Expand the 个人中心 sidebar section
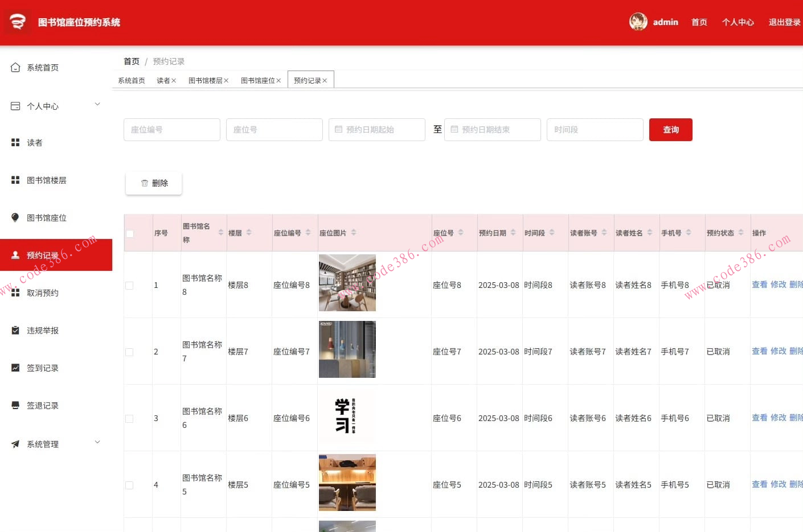 tap(97, 105)
